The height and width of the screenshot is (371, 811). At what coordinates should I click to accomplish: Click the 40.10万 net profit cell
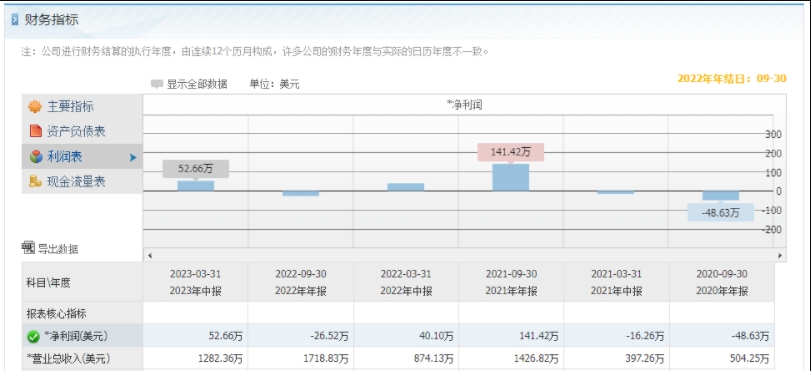coord(406,336)
